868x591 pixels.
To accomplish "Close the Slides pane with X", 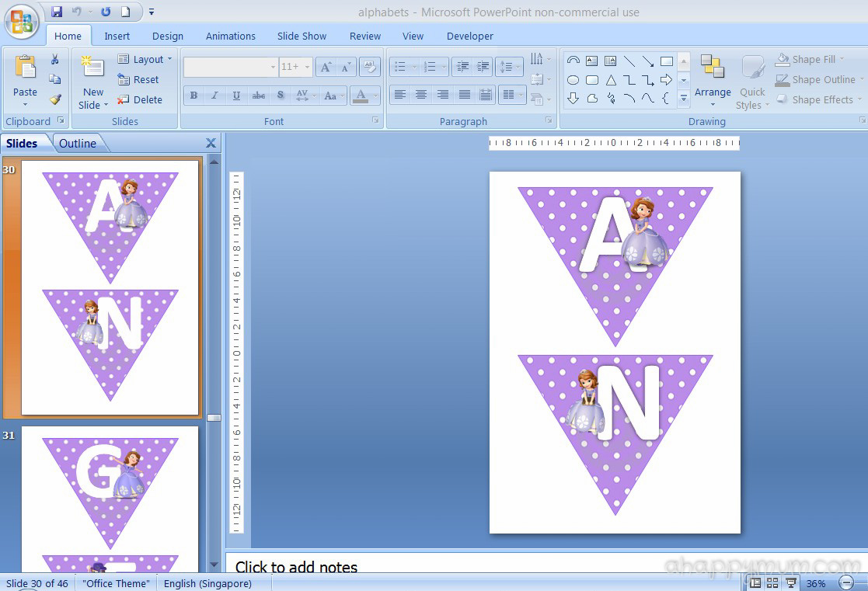I will (211, 143).
